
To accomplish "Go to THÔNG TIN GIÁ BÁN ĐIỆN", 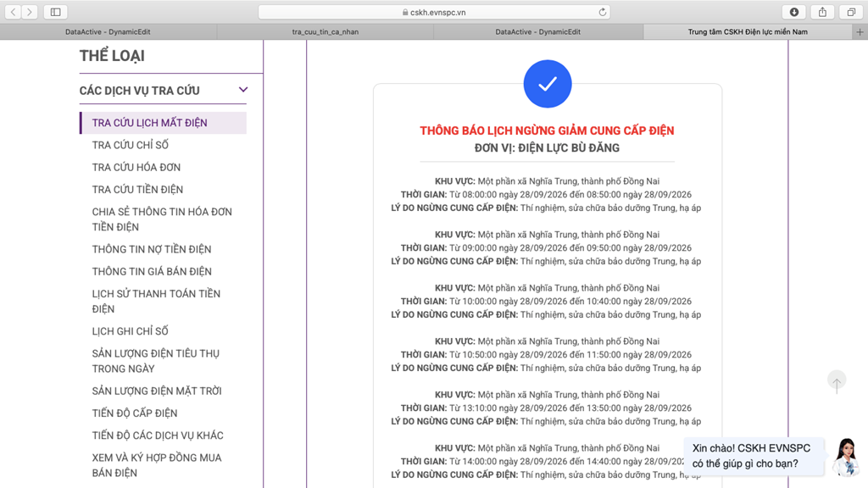I will (152, 271).
